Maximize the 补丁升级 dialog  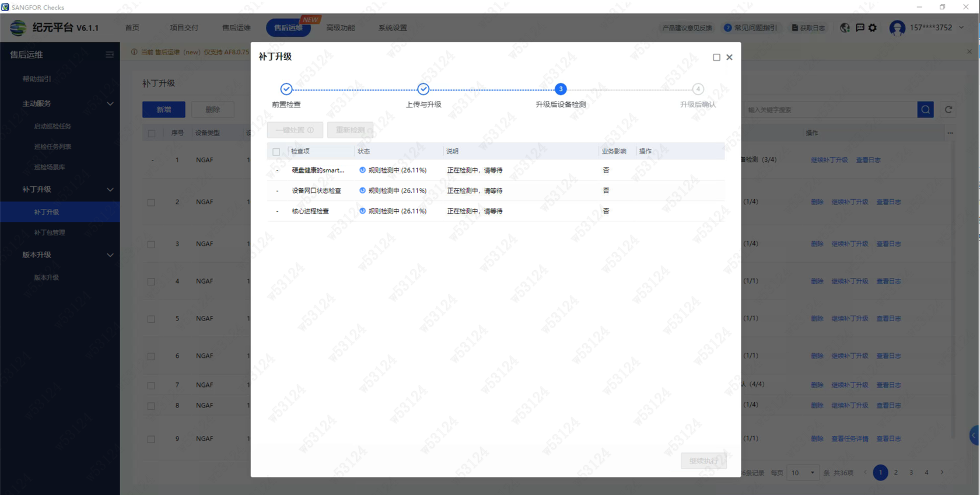716,57
